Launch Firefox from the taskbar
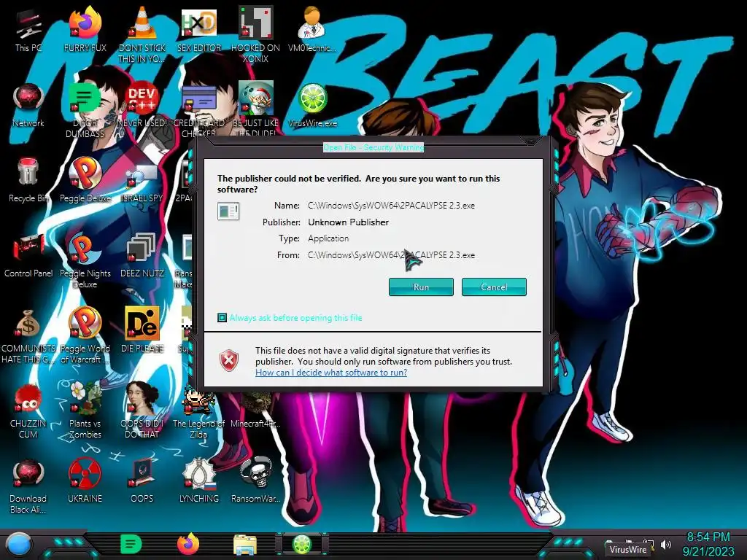The width and height of the screenshot is (747, 560). pos(188,544)
